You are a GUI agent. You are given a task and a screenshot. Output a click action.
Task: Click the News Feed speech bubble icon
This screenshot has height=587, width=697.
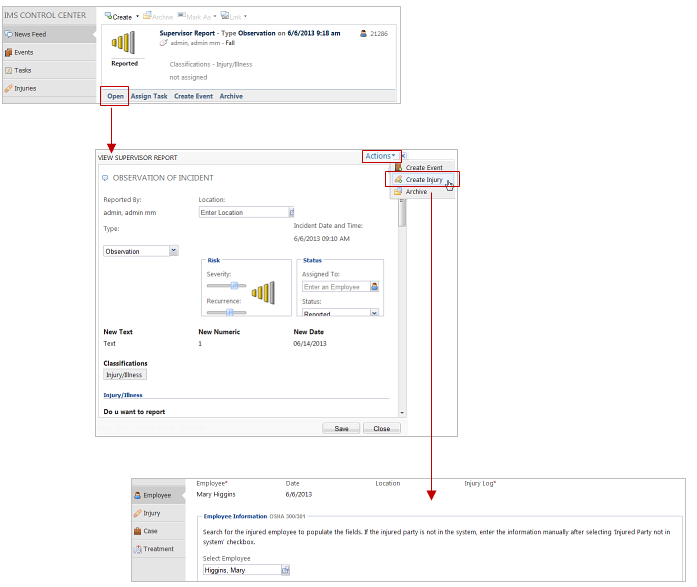pyautogui.click(x=9, y=34)
